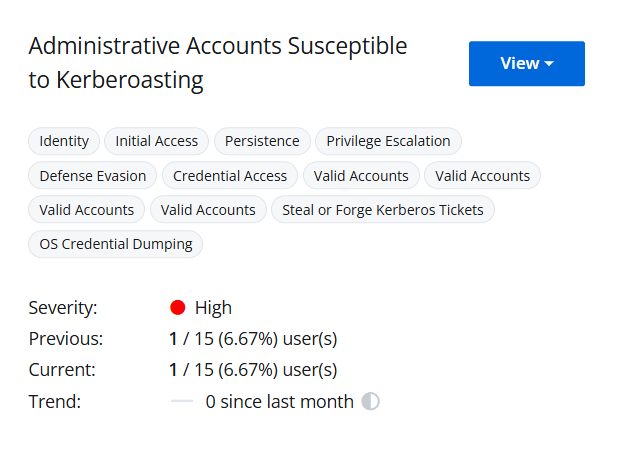640x450 pixels.
Task: Click the Previous: label
Action: coord(66,339)
